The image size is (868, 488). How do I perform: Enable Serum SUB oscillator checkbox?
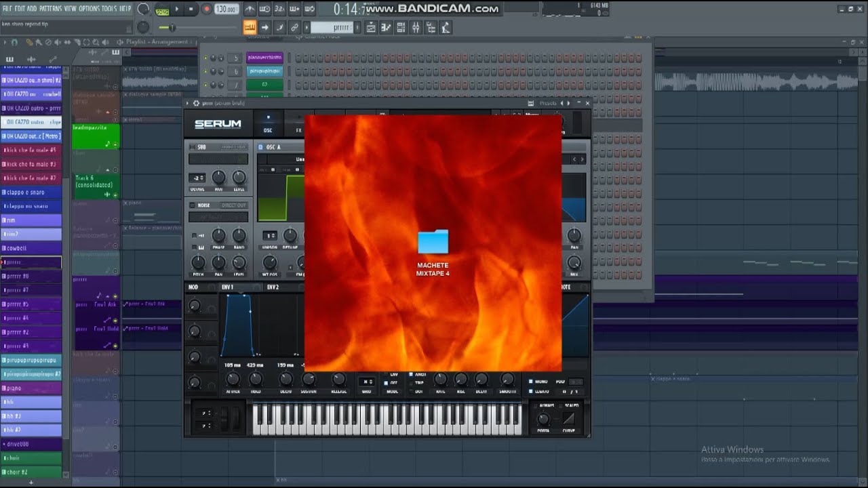pyautogui.click(x=192, y=147)
